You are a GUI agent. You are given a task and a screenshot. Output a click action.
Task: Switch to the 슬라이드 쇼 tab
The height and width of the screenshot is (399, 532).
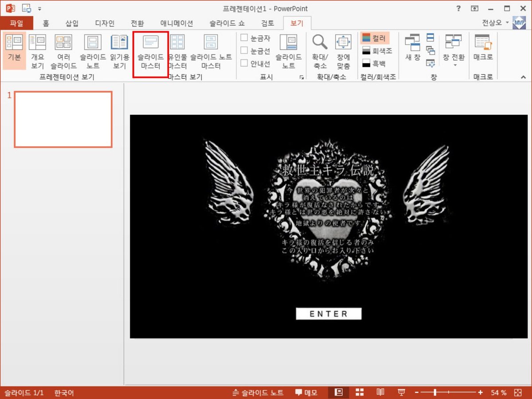[228, 23]
